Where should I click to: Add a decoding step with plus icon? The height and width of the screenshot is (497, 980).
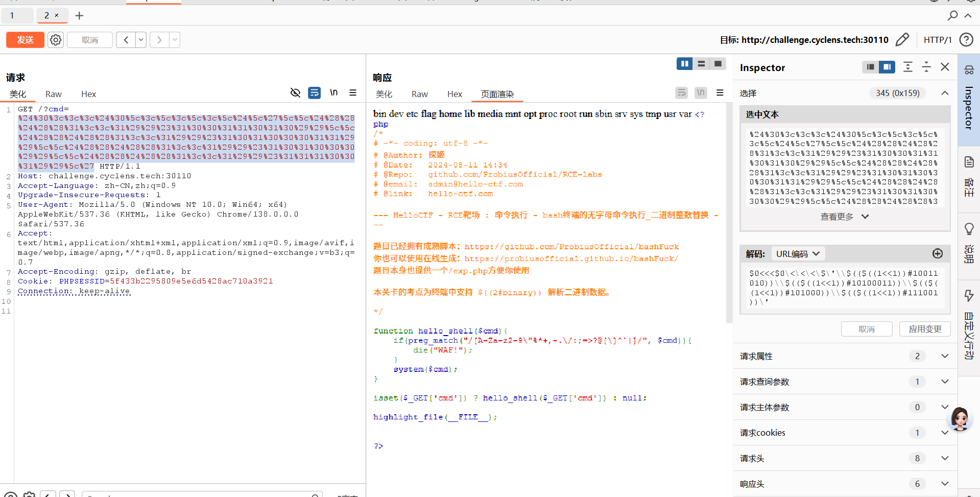(938, 254)
